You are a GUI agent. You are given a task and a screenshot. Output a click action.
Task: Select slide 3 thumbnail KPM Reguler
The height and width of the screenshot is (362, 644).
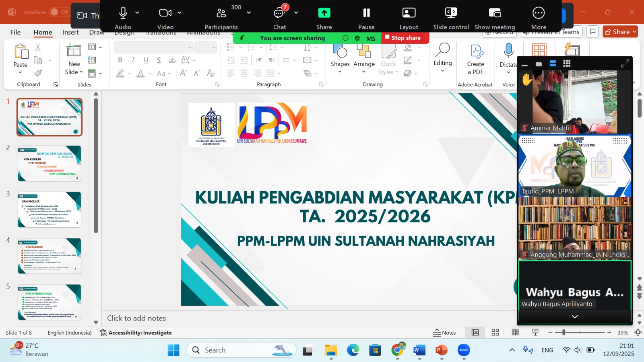[50, 210]
